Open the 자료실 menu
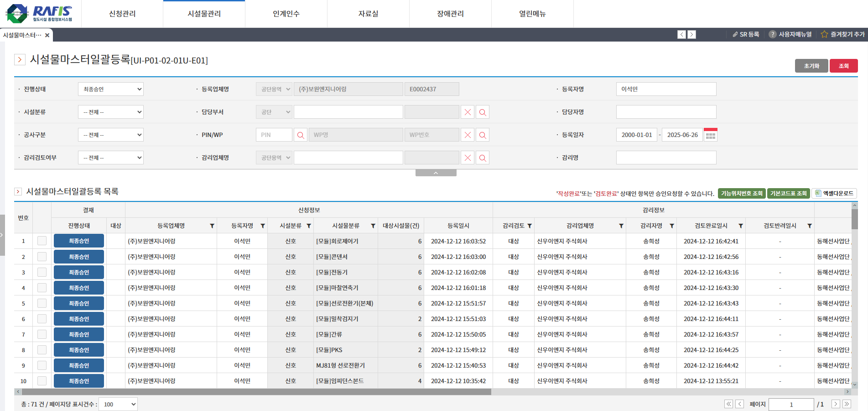 369,14
